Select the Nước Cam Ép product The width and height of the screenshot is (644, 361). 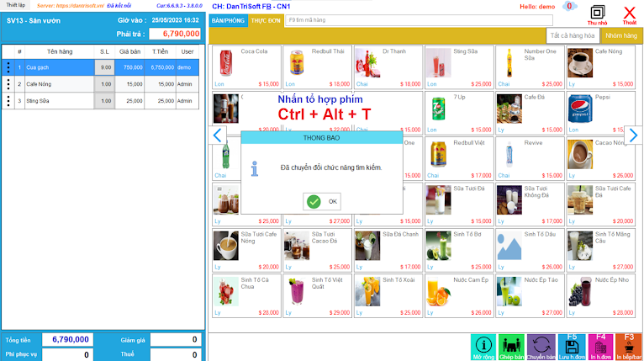point(459,295)
